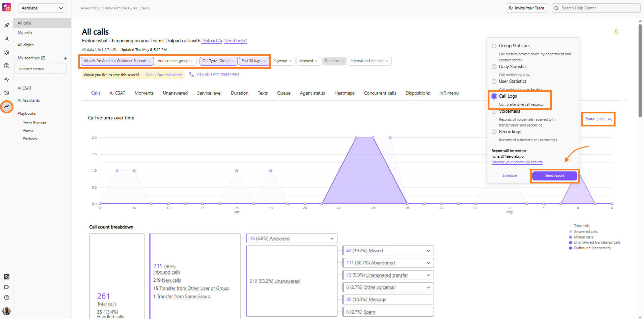Image resolution: width=644 pixels, height=319 pixels.
Task: Click Save this search link
Action: point(170,75)
